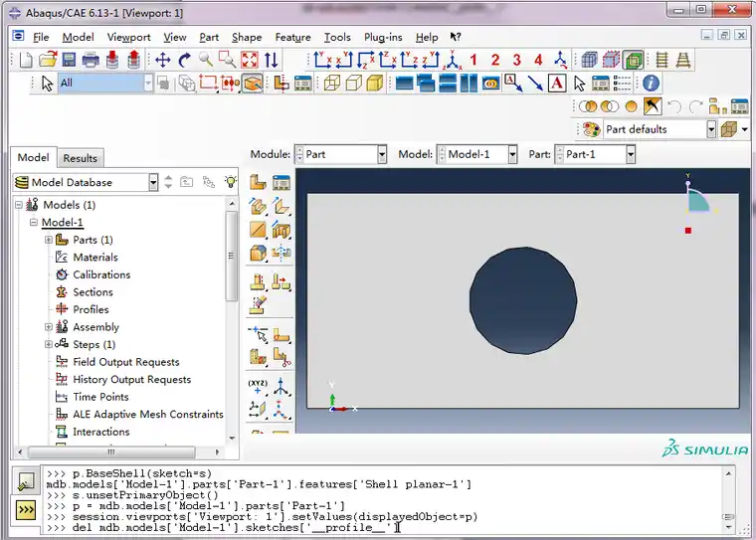
Task: Click the model tree horizontal scrollbar
Action: pos(111,451)
